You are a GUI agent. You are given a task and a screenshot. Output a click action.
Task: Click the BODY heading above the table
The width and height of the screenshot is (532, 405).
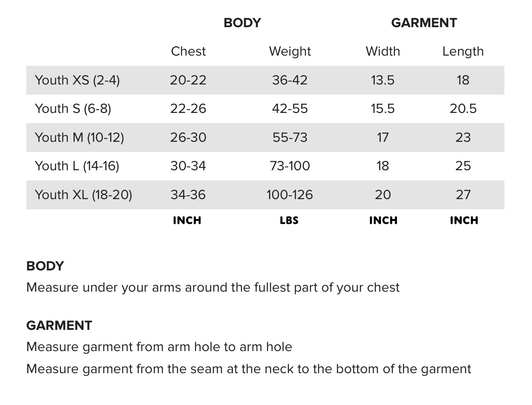click(x=242, y=23)
